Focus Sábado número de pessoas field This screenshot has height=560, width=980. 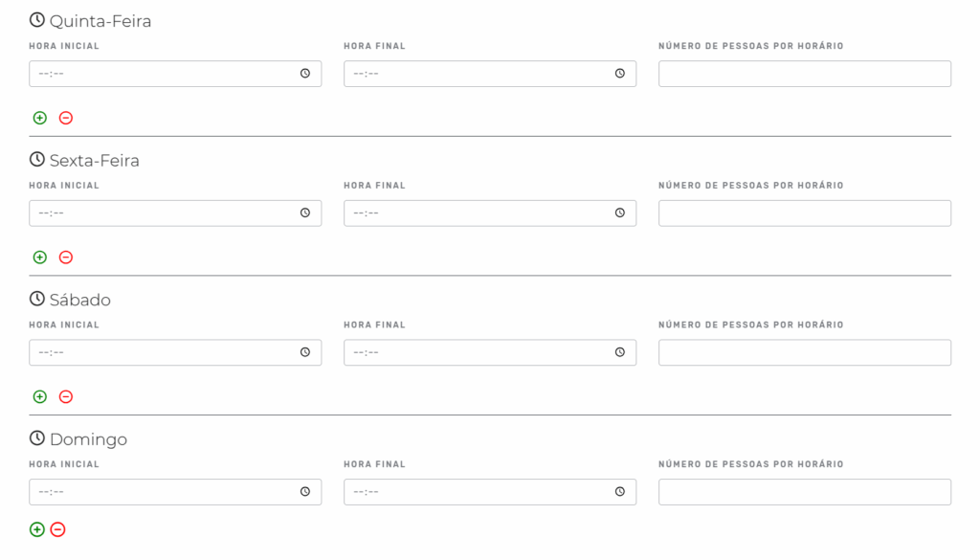point(804,352)
